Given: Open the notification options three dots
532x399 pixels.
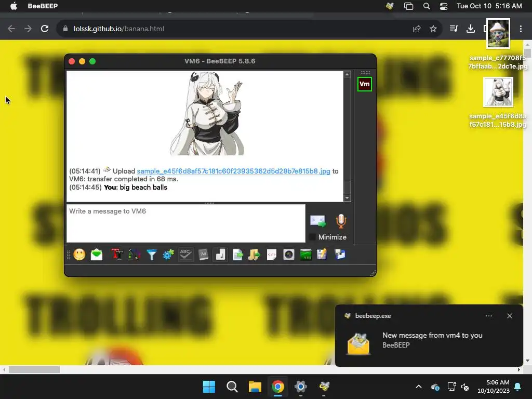Looking at the screenshot, I should (489, 316).
